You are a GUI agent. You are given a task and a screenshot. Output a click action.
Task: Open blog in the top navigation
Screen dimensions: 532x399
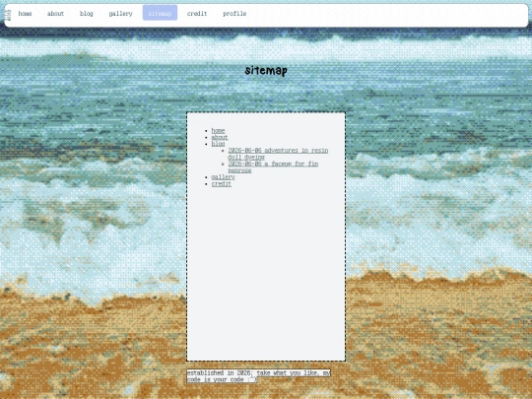(86, 14)
